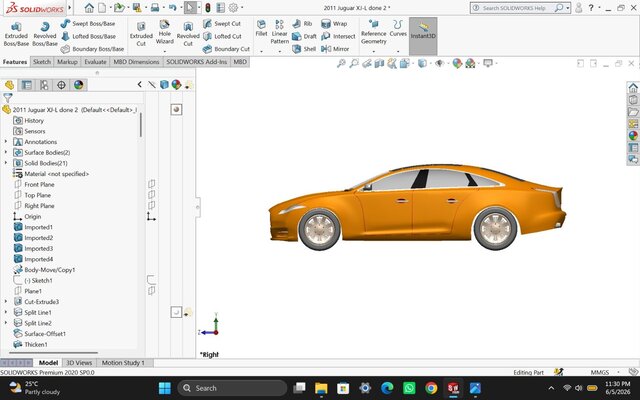Open the DimXpertManager tab
This screenshot has height=400, width=640.
(61, 85)
